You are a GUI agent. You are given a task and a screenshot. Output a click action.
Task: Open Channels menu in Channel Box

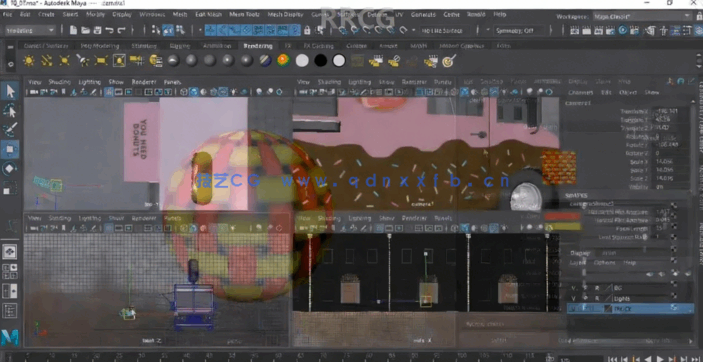pyautogui.click(x=581, y=92)
